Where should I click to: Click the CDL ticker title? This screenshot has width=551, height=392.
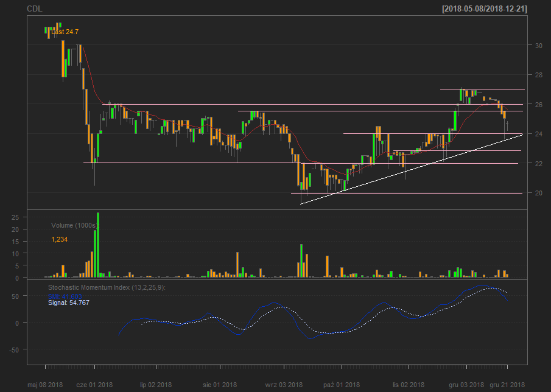(x=35, y=9)
